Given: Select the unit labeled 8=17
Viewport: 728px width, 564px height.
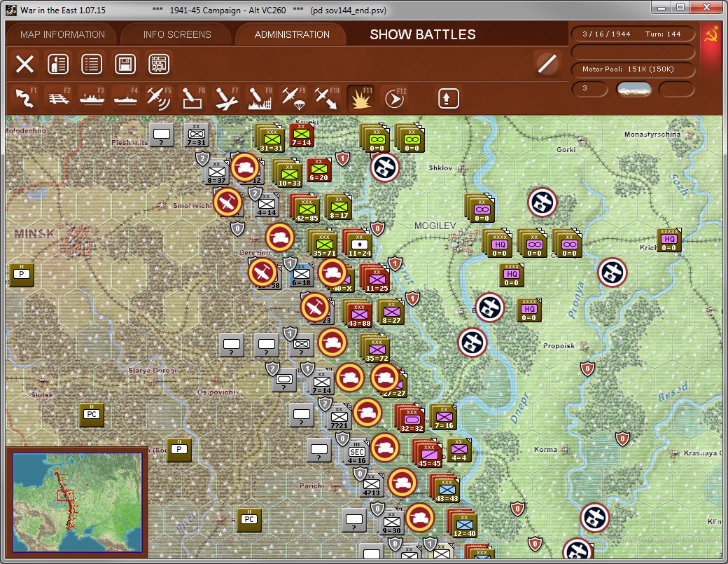Looking at the screenshot, I should tap(339, 206).
